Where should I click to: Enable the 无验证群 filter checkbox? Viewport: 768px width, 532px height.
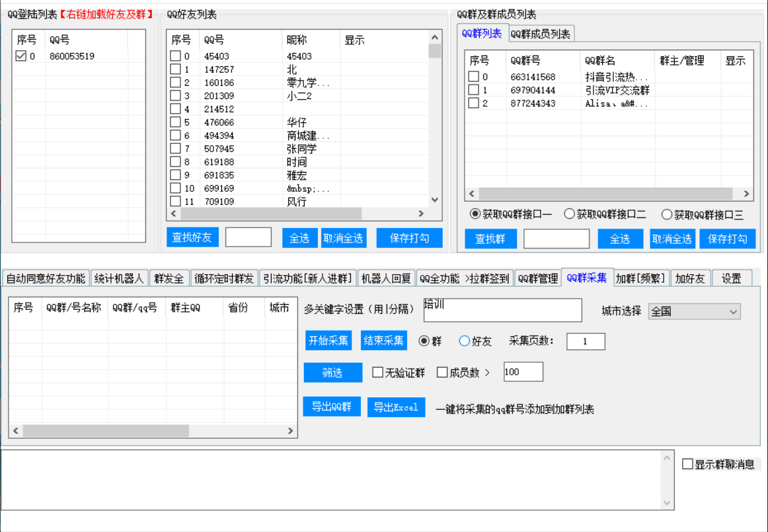pos(377,373)
